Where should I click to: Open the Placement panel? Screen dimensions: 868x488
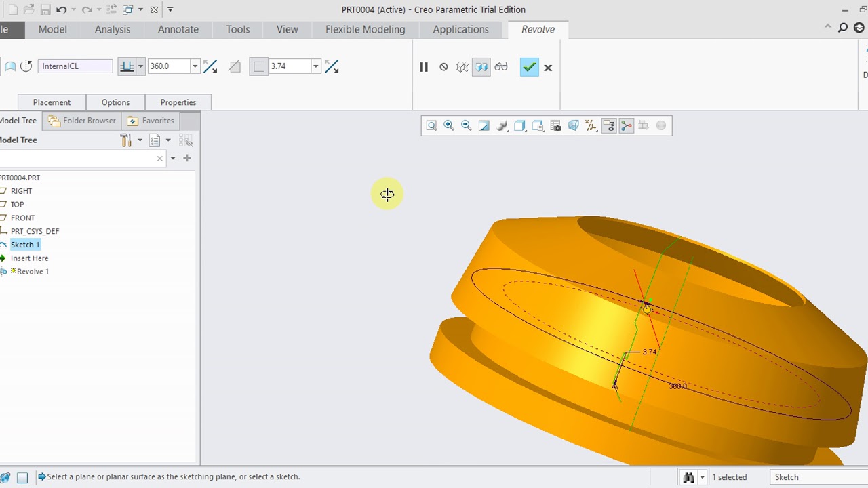[52, 102]
